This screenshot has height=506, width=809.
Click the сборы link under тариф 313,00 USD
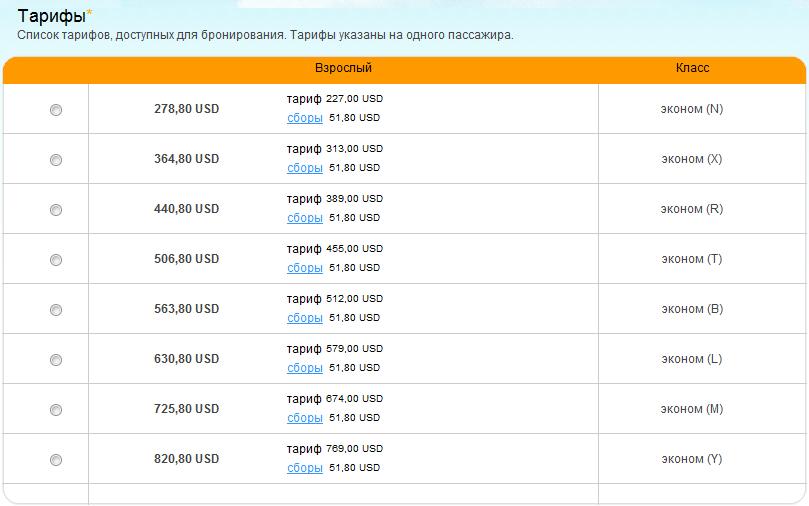pyautogui.click(x=304, y=168)
